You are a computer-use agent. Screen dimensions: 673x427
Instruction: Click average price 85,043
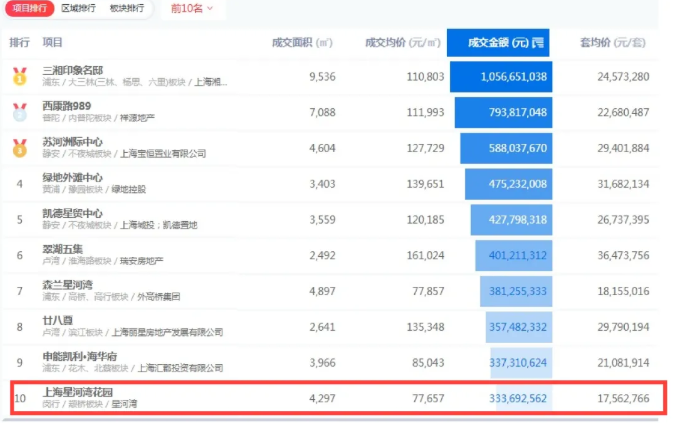coord(428,363)
